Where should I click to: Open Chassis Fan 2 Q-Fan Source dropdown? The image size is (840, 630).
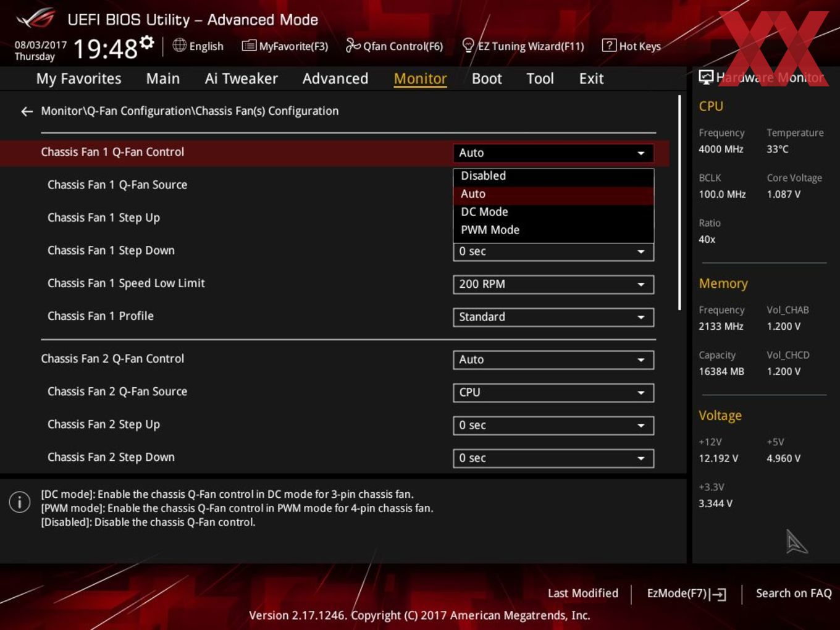pyautogui.click(x=553, y=392)
